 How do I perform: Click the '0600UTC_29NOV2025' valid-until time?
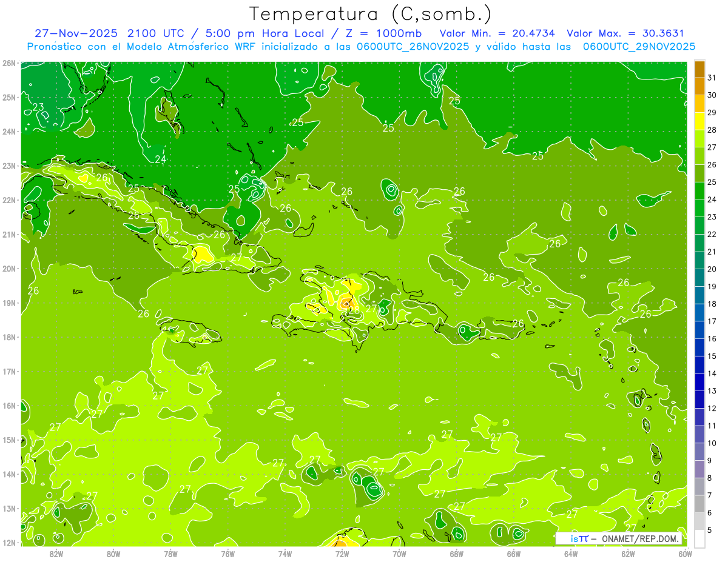[x=639, y=46]
